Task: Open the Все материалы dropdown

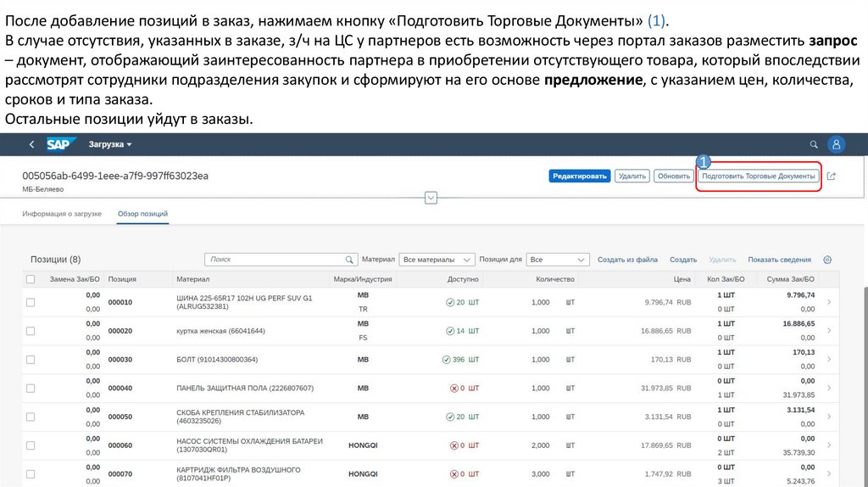Action: [437, 260]
